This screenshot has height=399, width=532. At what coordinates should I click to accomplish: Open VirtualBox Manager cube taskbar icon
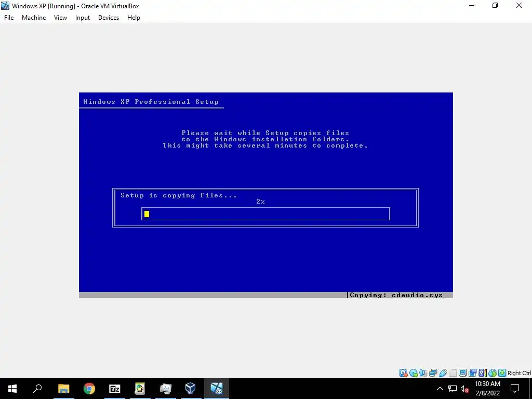(x=190, y=389)
